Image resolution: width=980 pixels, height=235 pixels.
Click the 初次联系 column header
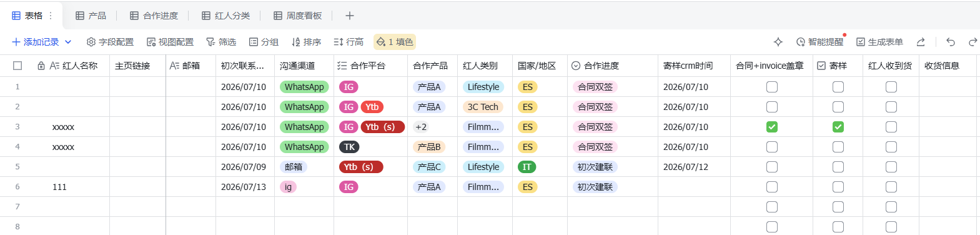click(x=245, y=66)
